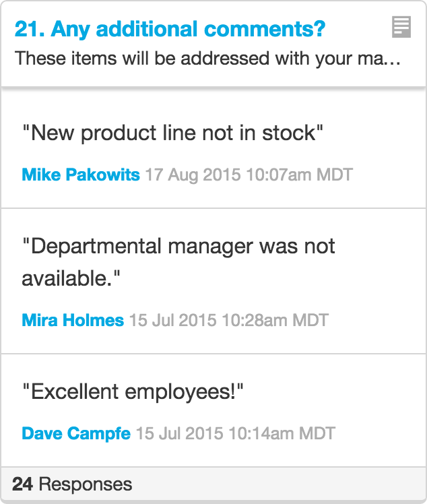
Task: Open Mira Holmes respondent profile
Action: [x=73, y=320]
